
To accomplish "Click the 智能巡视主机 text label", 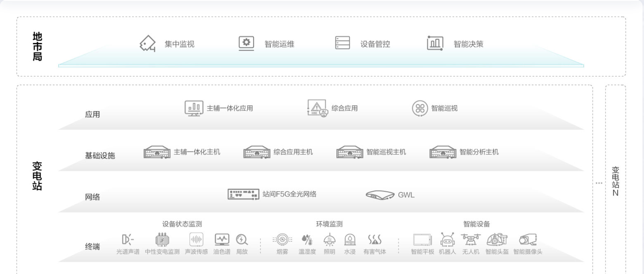I will (386, 152).
